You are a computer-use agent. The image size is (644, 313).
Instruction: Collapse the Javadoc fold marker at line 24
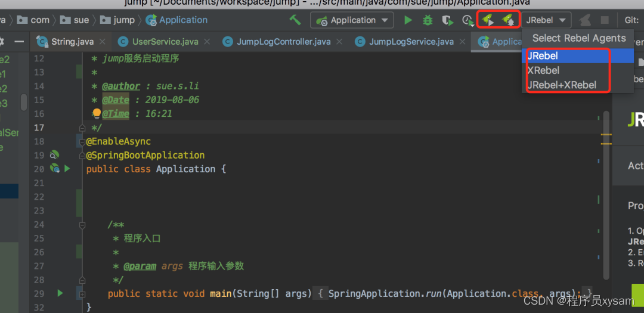pos(82,225)
